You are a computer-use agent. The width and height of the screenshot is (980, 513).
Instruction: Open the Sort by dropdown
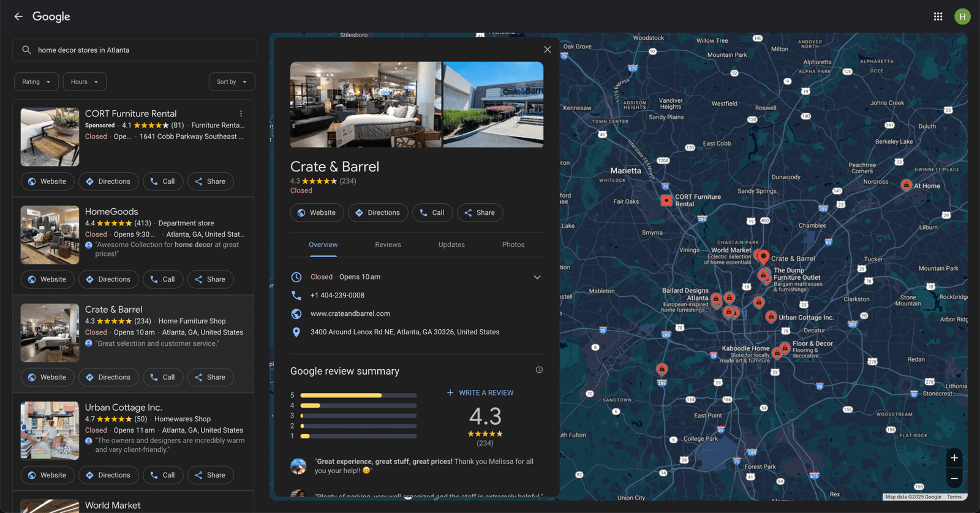232,82
